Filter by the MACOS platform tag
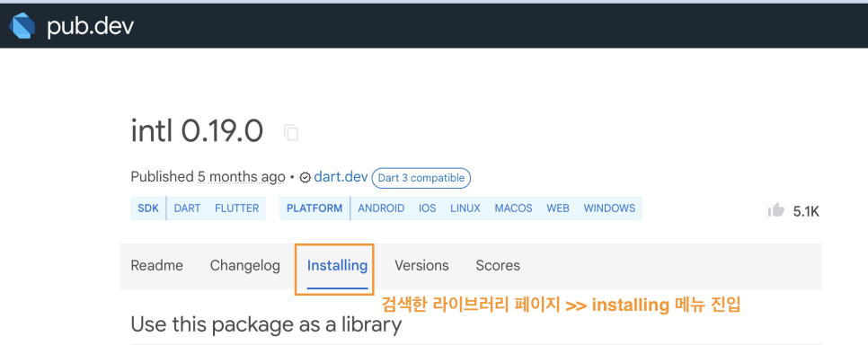This screenshot has height=363, width=868. click(513, 208)
